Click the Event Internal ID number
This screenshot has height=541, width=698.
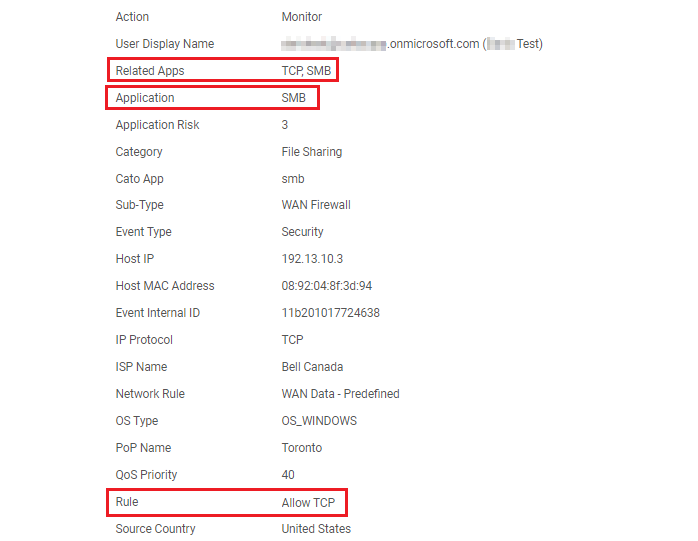[x=331, y=313]
